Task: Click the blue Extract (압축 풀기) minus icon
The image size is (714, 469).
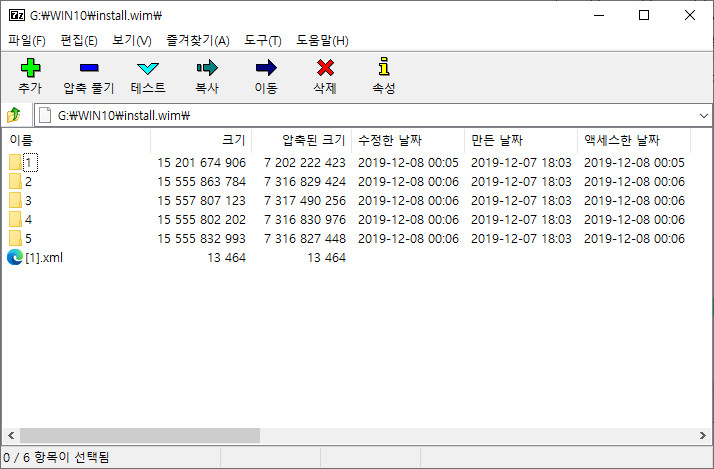Action: coord(89,68)
